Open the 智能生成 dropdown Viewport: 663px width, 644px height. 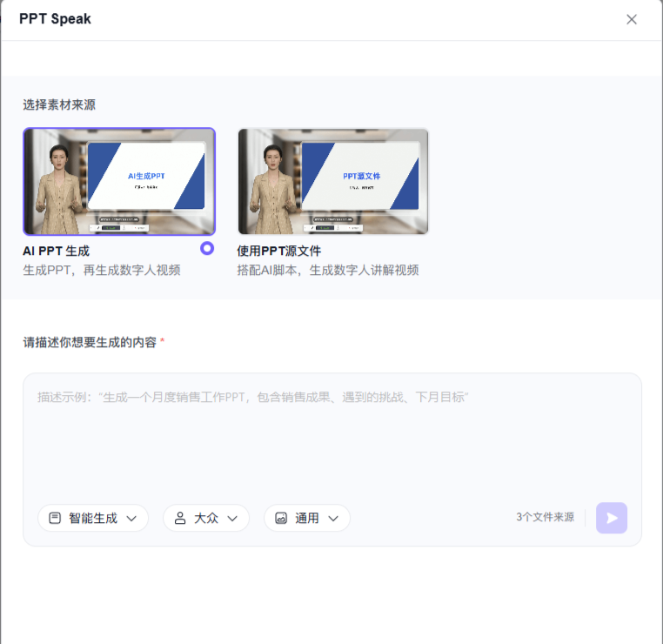[93, 518]
